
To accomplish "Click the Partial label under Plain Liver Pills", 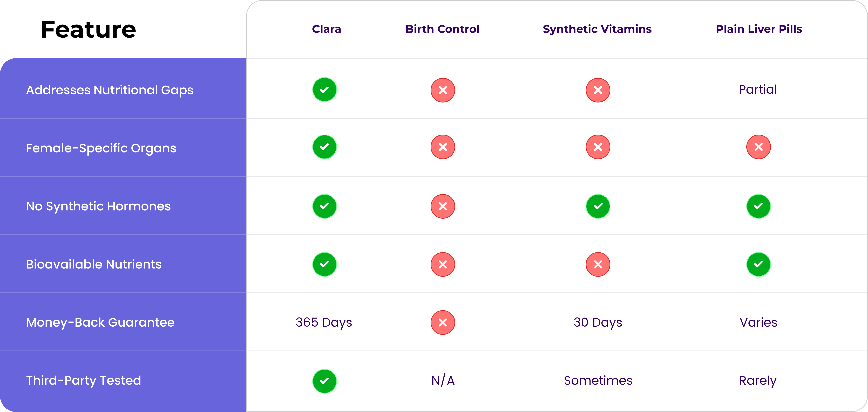I will 758,90.
